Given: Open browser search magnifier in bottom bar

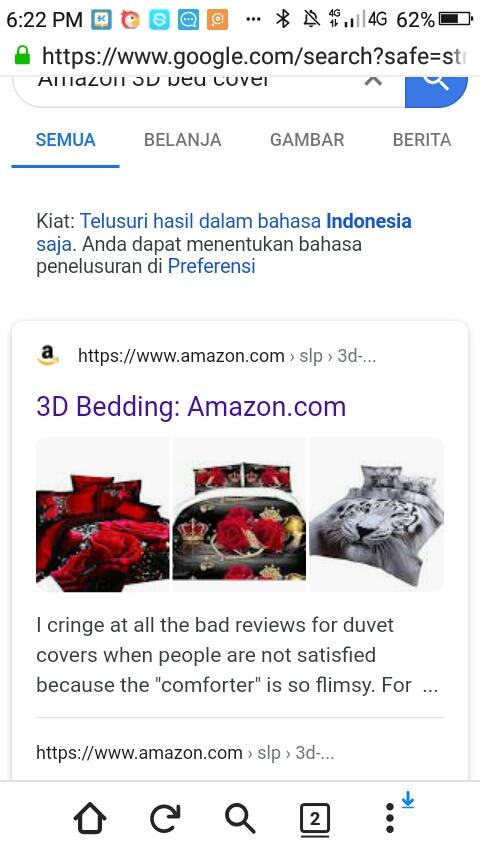Looking at the screenshot, I should click(x=240, y=819).
